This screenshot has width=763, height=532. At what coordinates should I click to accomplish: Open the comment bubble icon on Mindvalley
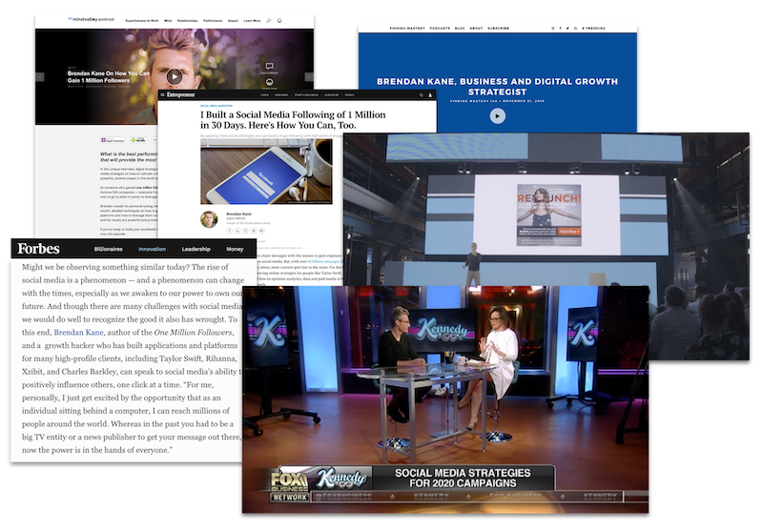pos(269,67)
